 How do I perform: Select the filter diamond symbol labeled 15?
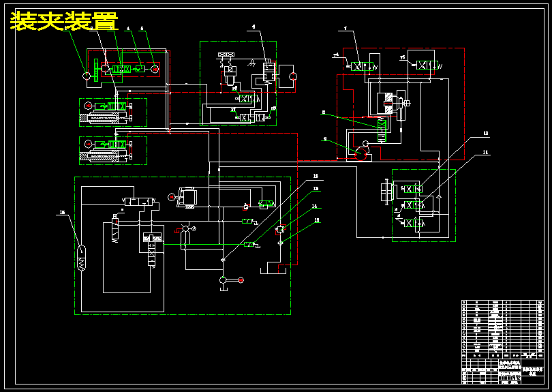[280, 243]
